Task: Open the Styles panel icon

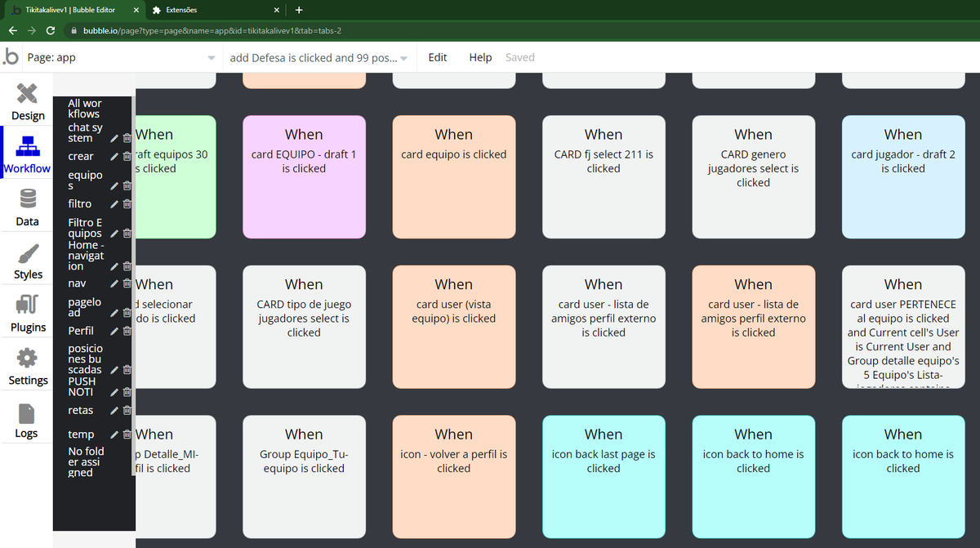Action: pos(27,260)
